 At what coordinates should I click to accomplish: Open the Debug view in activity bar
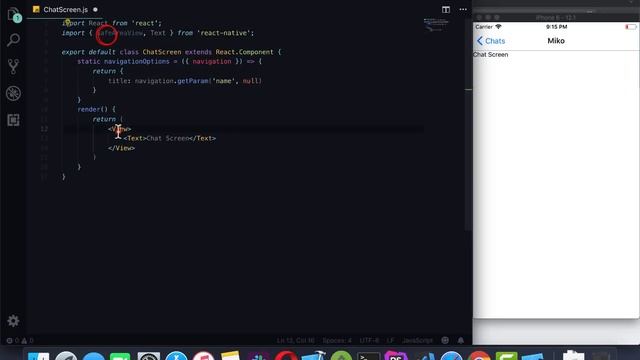pos(13,93)
